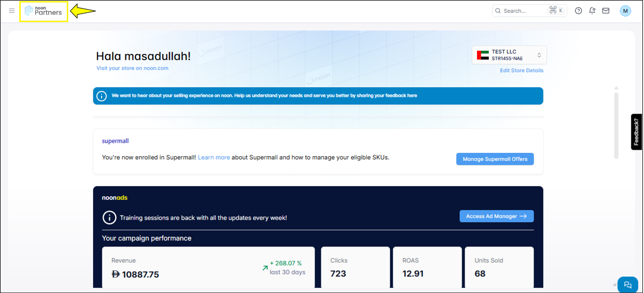Open the Feedback side tab
Viewport: 644px width, 293px height.
pyautogui.click(x=637, y=132)
